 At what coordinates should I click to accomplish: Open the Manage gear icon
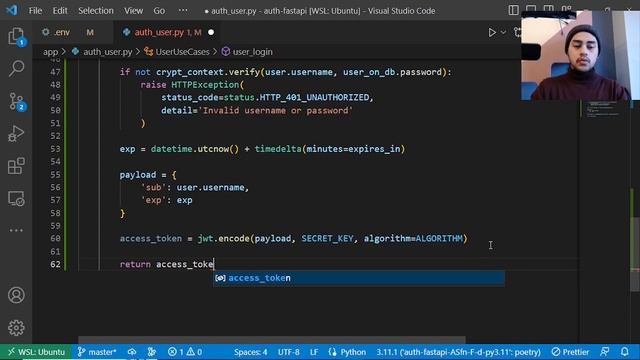click(16, 328)
